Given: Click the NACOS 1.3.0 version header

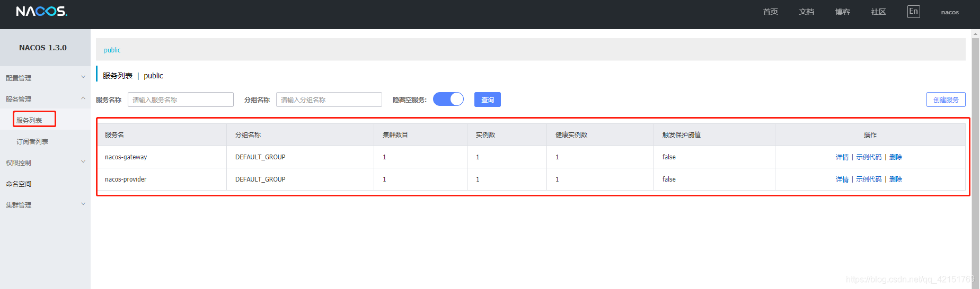Looking at the screenshot, I should click(43, 48).
